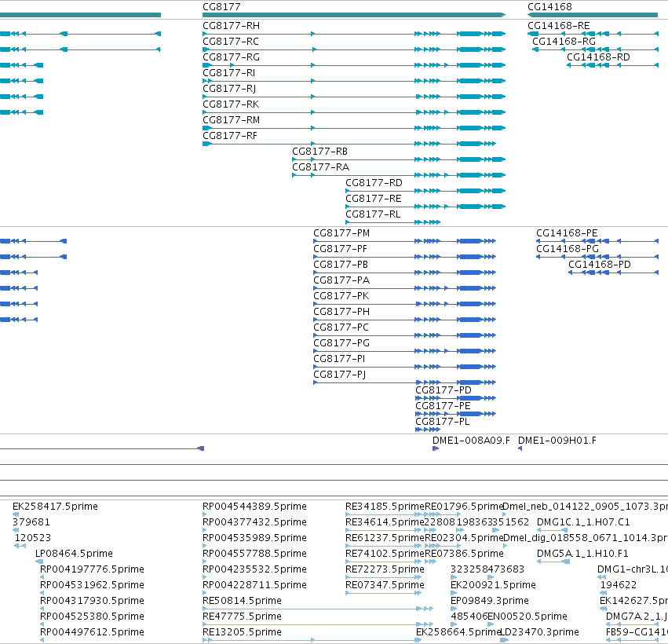Click EST label RP004531962.5prime
Image resolution: width=668 pixels, height=644 pixels.
[92, 586]
